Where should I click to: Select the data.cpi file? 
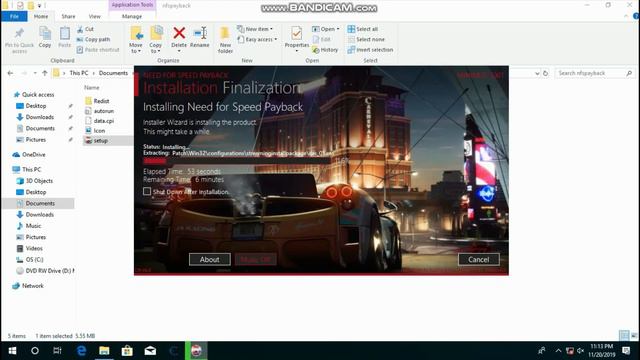pyautogui.click(x=99, y=121)
